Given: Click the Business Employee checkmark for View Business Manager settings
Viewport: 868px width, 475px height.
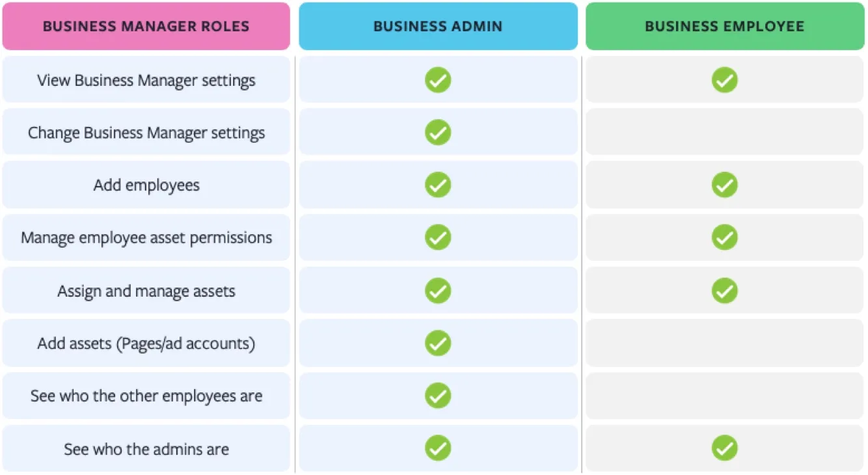Looking at the screenshot, I should point(724,80).
